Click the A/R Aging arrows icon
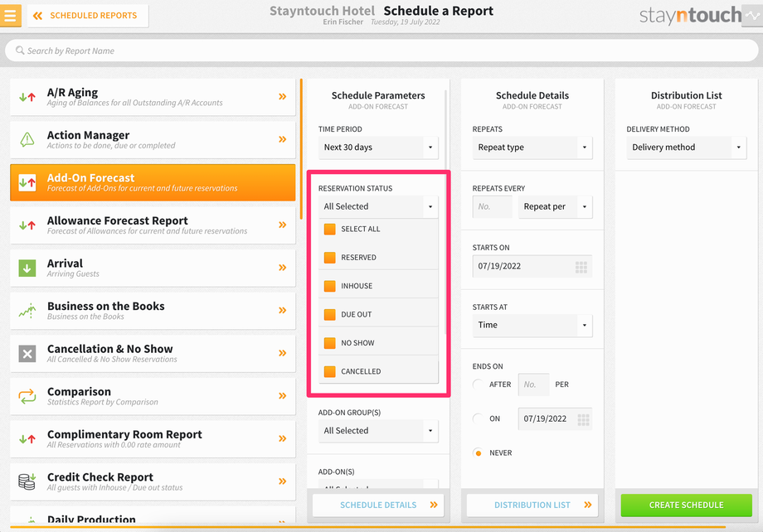Viewport: 763px width, 532px height. (x=27, y=97)
